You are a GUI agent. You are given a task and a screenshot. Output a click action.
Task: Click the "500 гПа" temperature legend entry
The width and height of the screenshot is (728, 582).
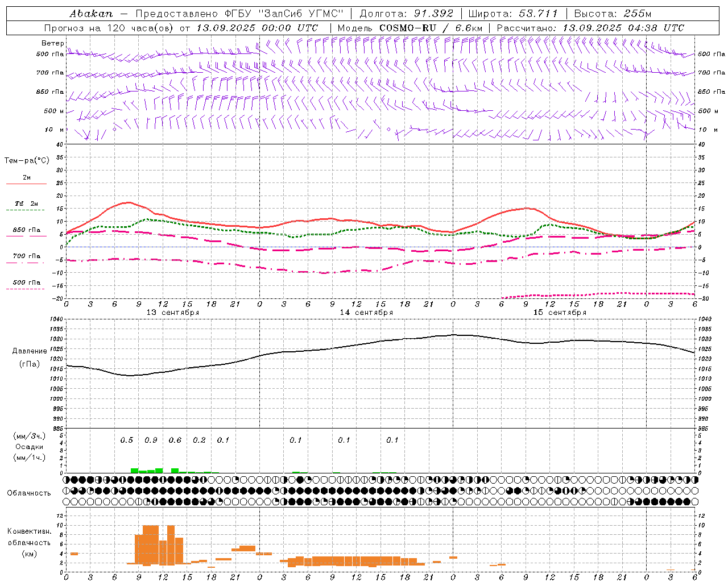(x=27, y=282)
